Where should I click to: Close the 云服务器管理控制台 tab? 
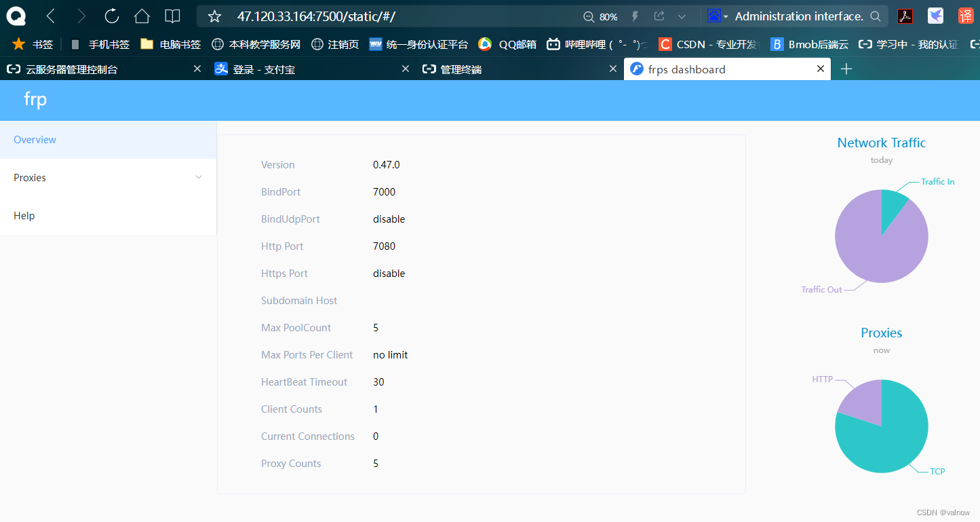[197, 69]
